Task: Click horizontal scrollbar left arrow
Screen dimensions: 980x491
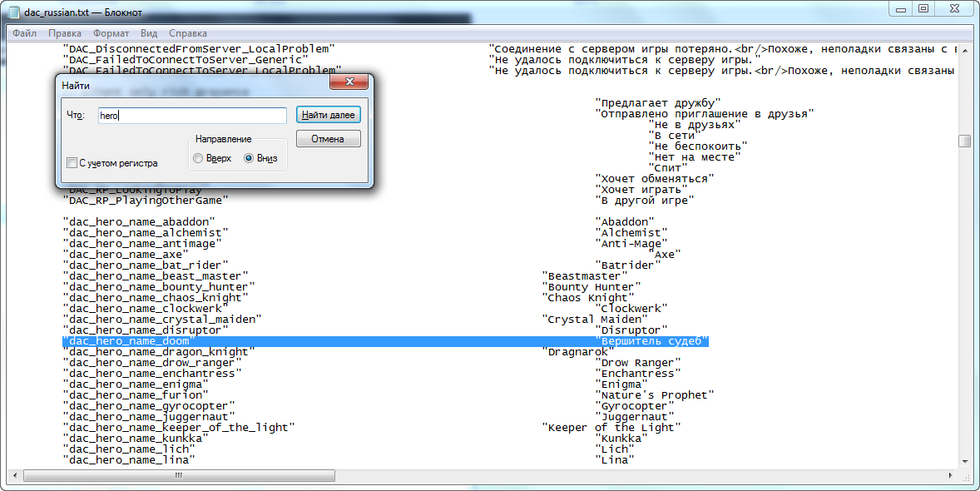Action: pos(15,476)
